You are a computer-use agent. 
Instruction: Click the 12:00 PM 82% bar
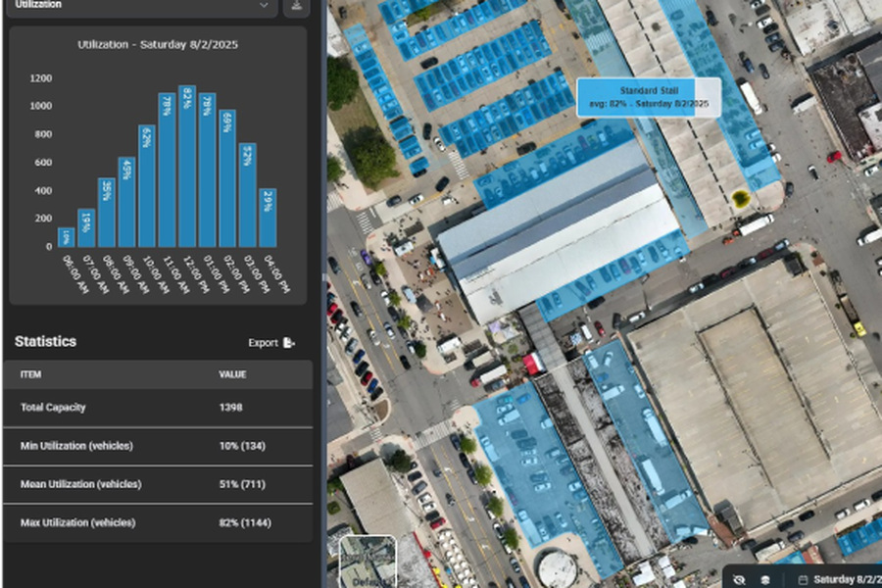pos(187,167)
